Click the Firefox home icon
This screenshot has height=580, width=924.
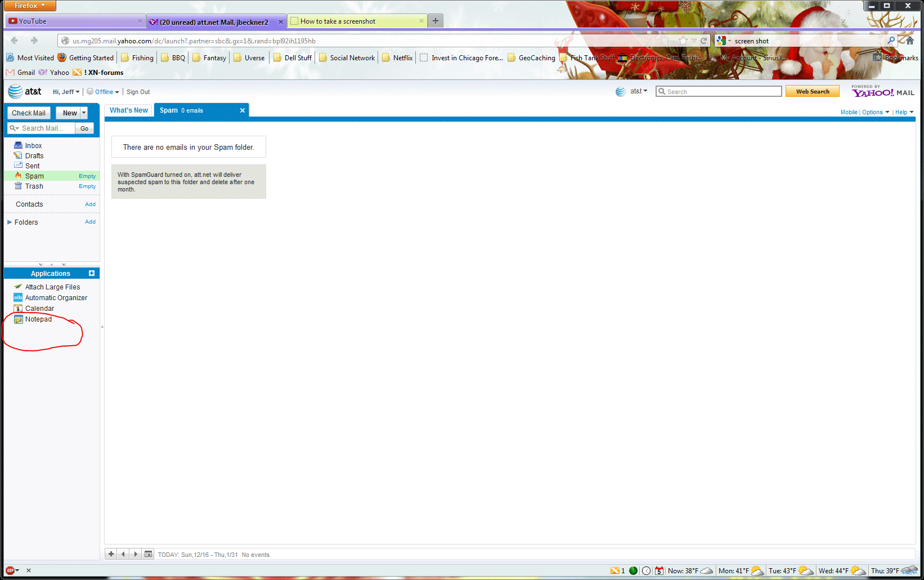(909, 41)
